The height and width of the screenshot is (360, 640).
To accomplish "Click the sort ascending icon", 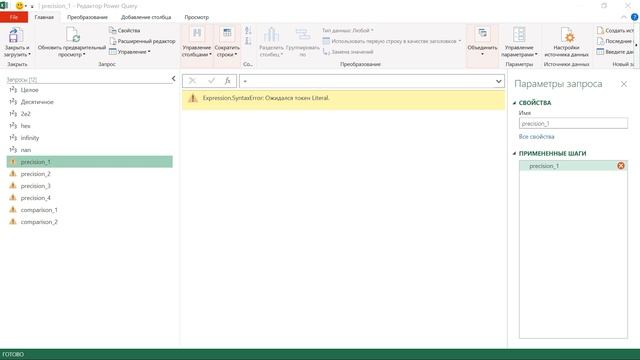I will tap(248, 31).
